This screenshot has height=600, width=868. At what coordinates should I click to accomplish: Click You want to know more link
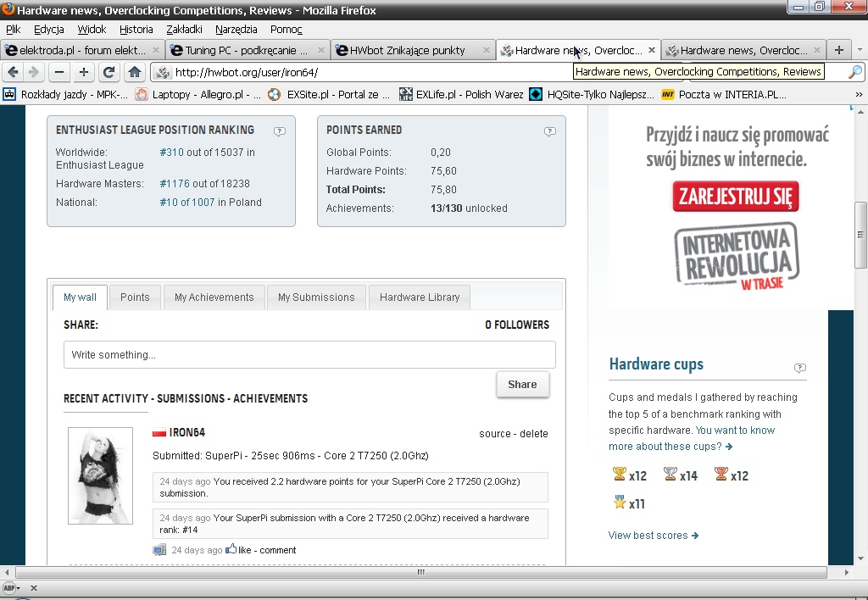tap(692, 438)
